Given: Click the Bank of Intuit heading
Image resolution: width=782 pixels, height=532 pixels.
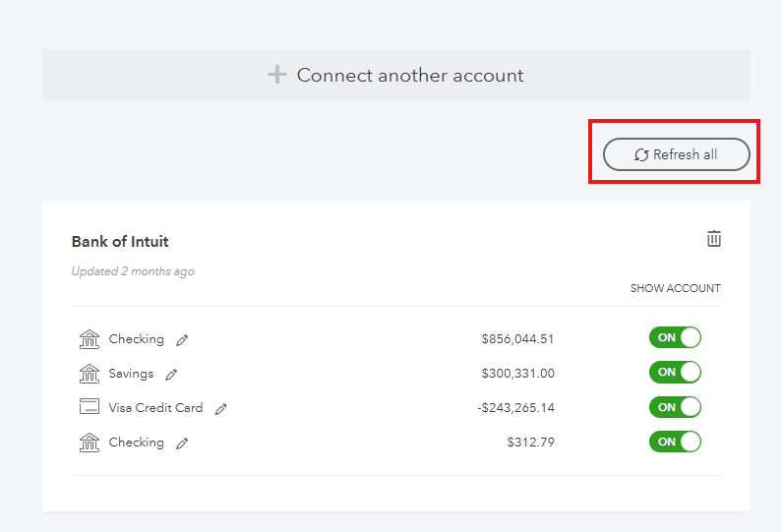Looking at the screenshot, I should (x=120, y=242).
